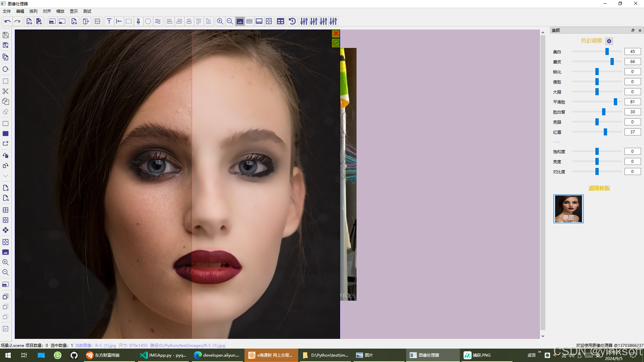Open GitHub Desktop from taskbar
This screenshot has height=362, width=644.
[74, 355]
